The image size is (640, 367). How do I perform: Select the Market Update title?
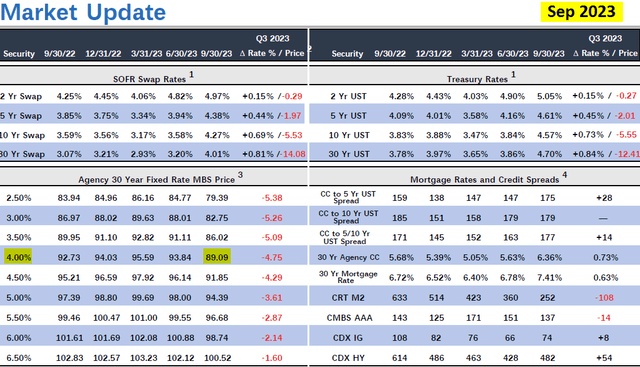coord(83,12)
